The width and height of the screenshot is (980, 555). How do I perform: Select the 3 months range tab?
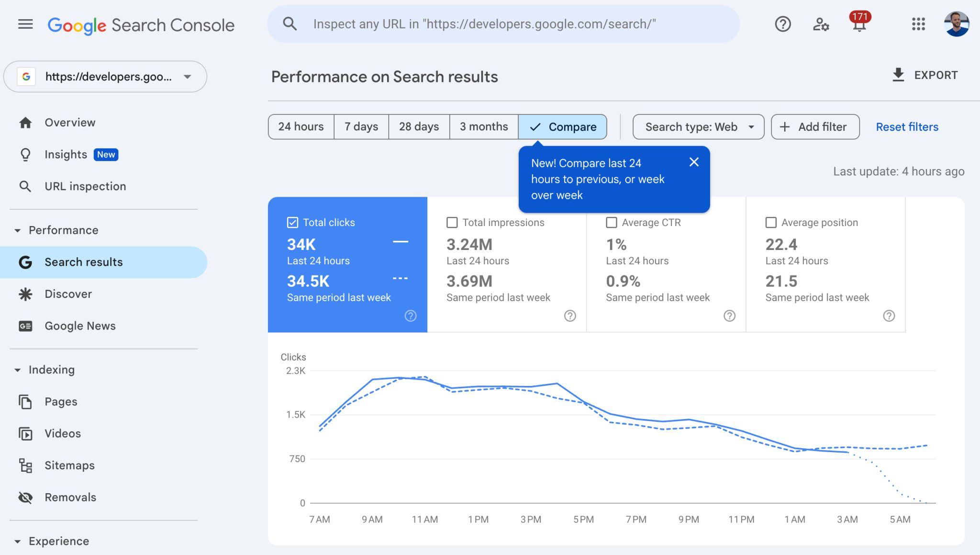point(483,127)
